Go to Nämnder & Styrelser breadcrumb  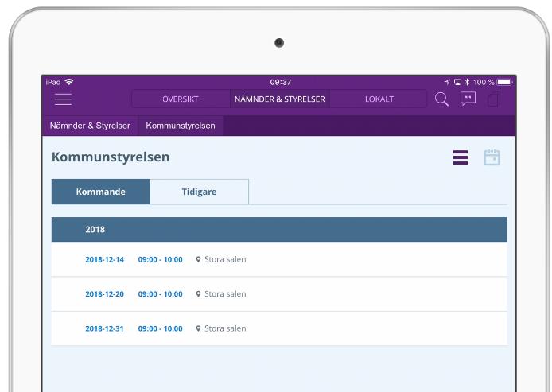90,126
